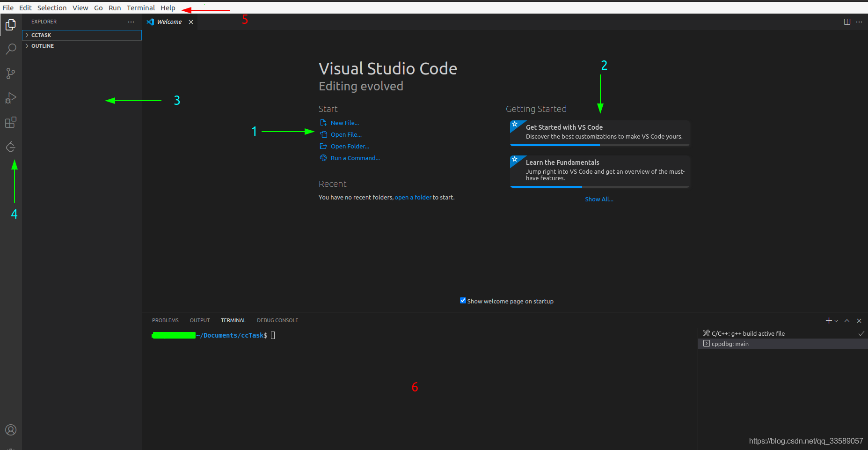Image resolution: width=868 pixels, height=450 pixels.
Task: Click the ~/Documents/ccTask path in terminal
Action: tap(230, 335)
